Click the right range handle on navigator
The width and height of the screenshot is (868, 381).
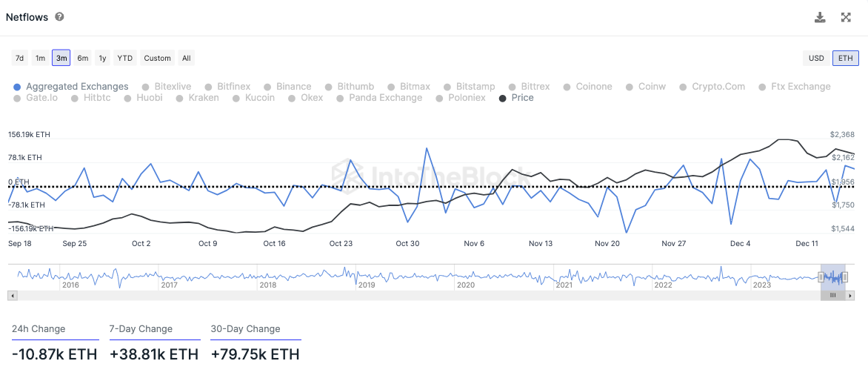(x=845, y=277)
